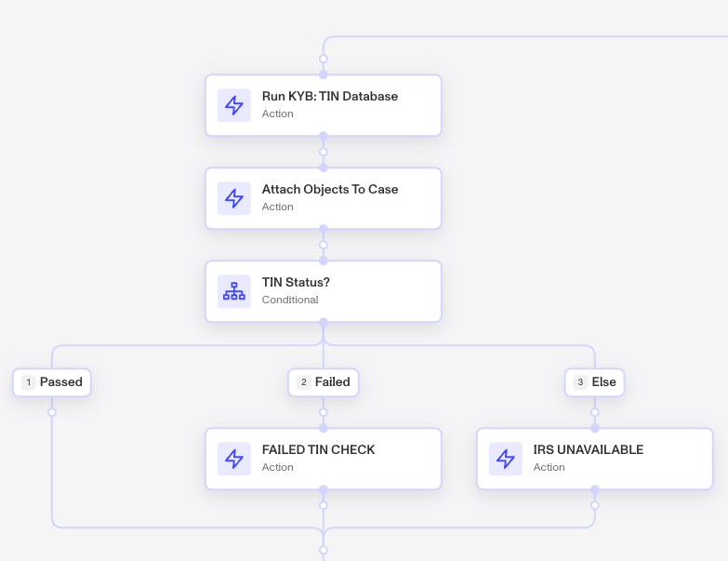
Task: Click the hierarchy icon on TIN Status? node
Action: click(x=234, y=291)
